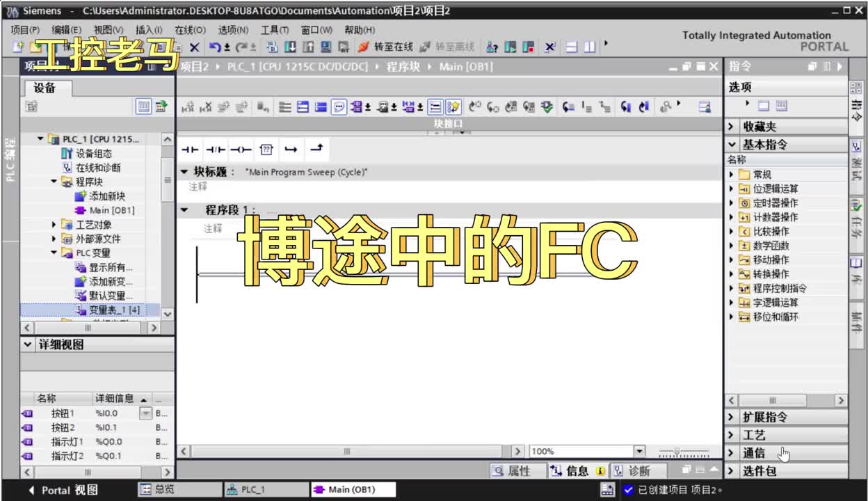Collapse the Details view (详细视图) panel
Screen dimensions: 868x501
[x=28, y=344]
